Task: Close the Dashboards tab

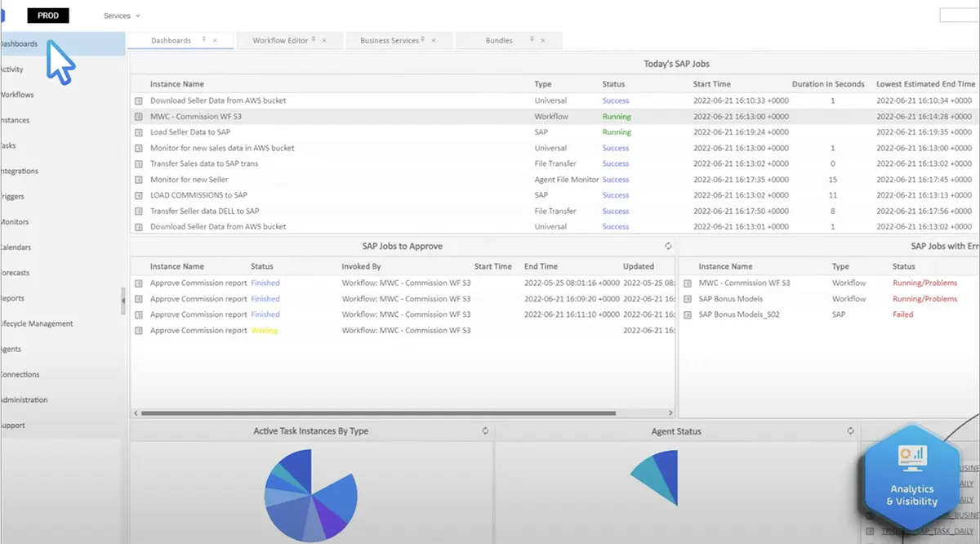Action: [x=215, y=41]
